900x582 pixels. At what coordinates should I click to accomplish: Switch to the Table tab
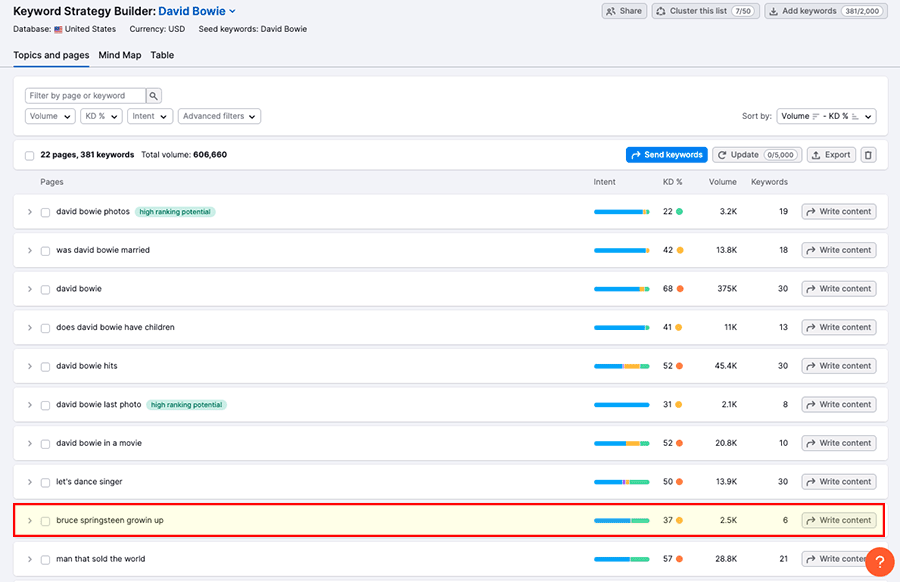[162, 55]
